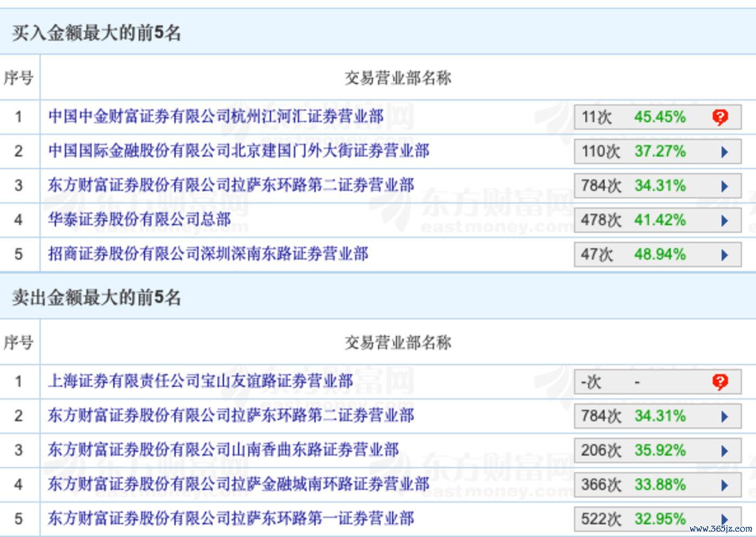Open 东方财富证券拉萨东环路第二证券营业部 link in sell list
Viewport: 756px width, 537px height.
[x=231, y=415]
